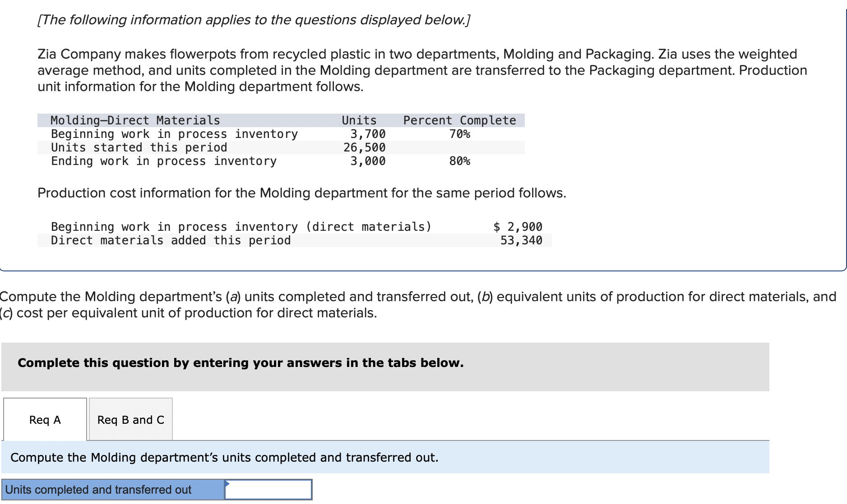The image size is (847, 504).
Task: Click 'Beginning work in process inventory (direct materials)' label
Action: pyautogui.click(x=241, y=226)
